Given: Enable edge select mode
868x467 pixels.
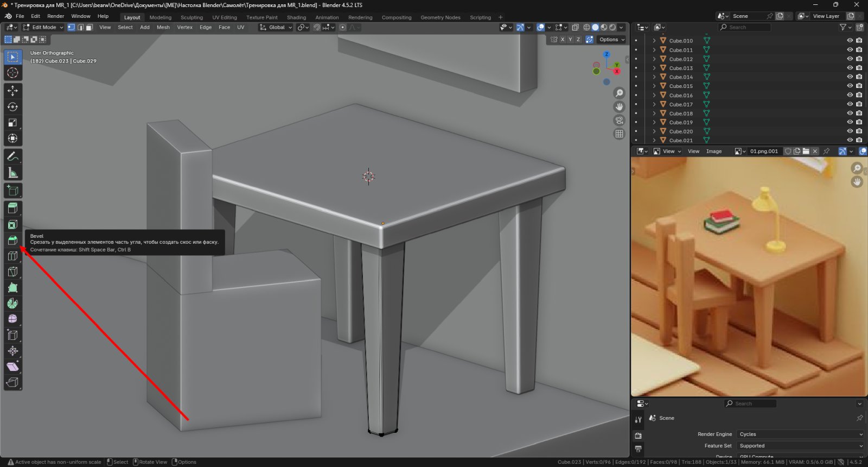Looking at the screenshot, I should [80, 27].
